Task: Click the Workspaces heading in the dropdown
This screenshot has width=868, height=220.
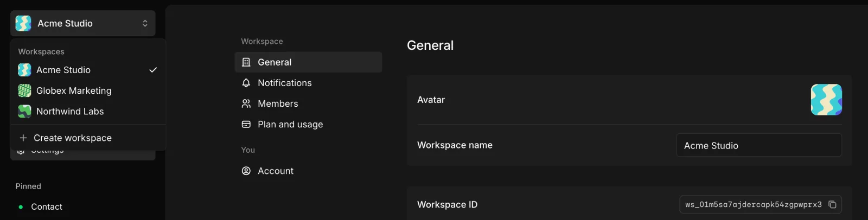Action: [x=41, y=51]
